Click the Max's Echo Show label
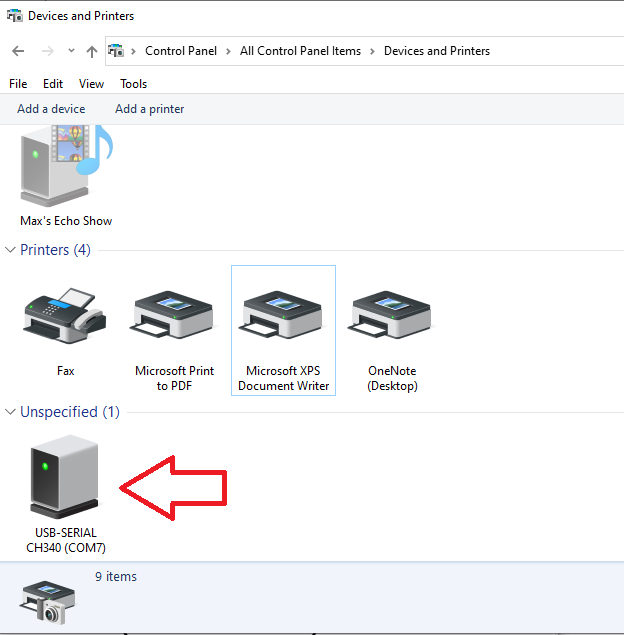The width and height of the screenshot is (624, 635). (66, 221)
